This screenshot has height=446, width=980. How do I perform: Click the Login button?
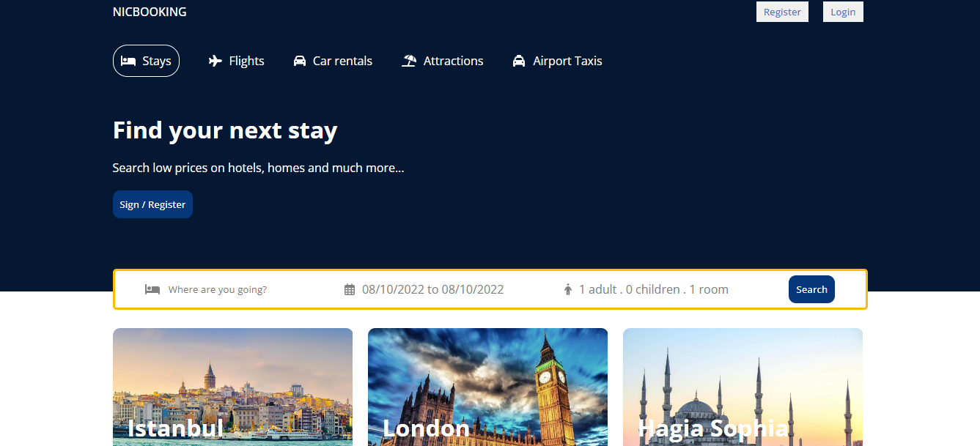(843, 12)
